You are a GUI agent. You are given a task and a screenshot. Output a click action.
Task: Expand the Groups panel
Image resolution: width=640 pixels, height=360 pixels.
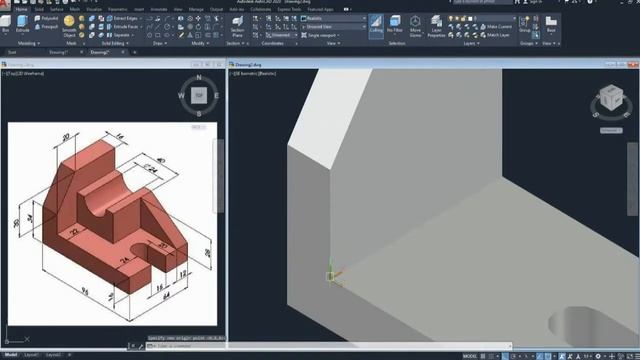click(x=528, y=43)
